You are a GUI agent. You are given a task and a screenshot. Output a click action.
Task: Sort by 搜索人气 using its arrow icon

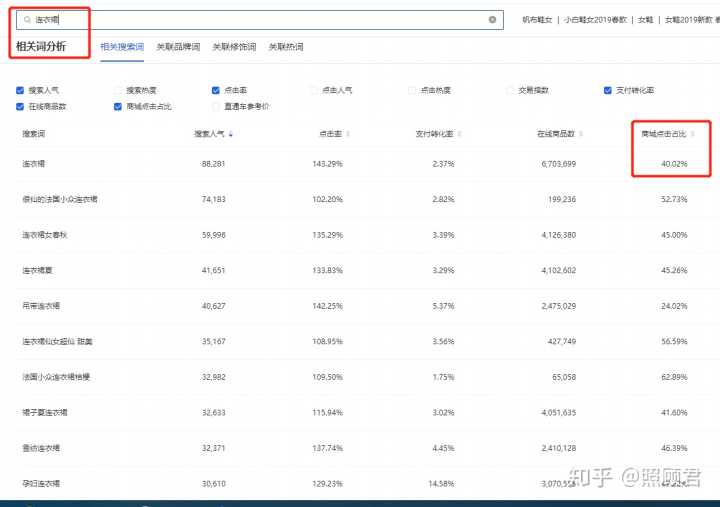point(232,134)
